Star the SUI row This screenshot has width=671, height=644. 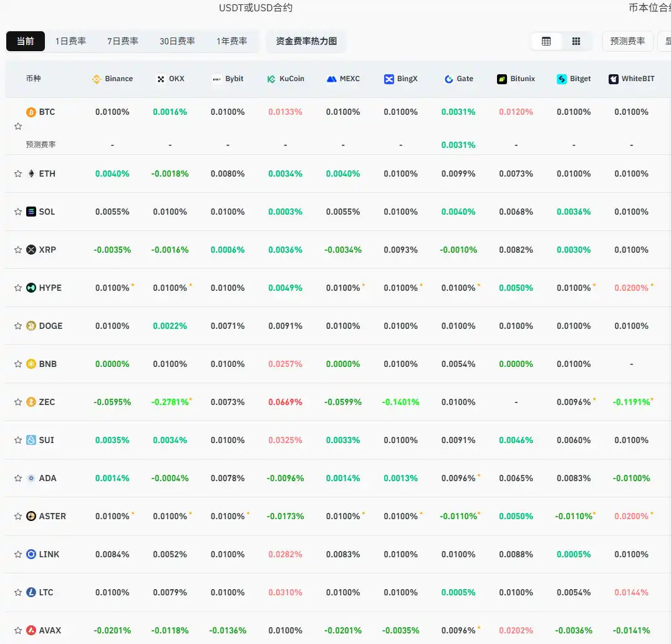(18, 441)
